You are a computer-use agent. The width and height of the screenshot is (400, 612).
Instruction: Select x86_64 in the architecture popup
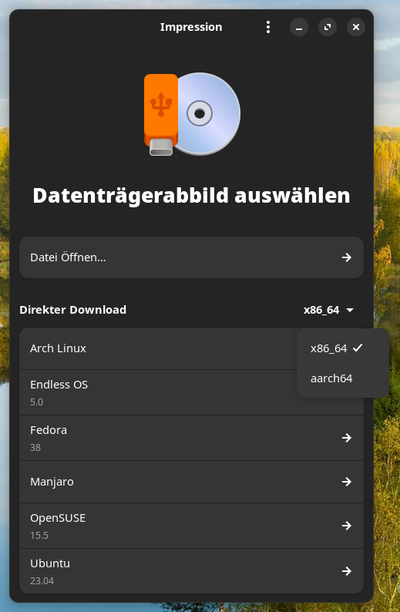click(343, 348)
